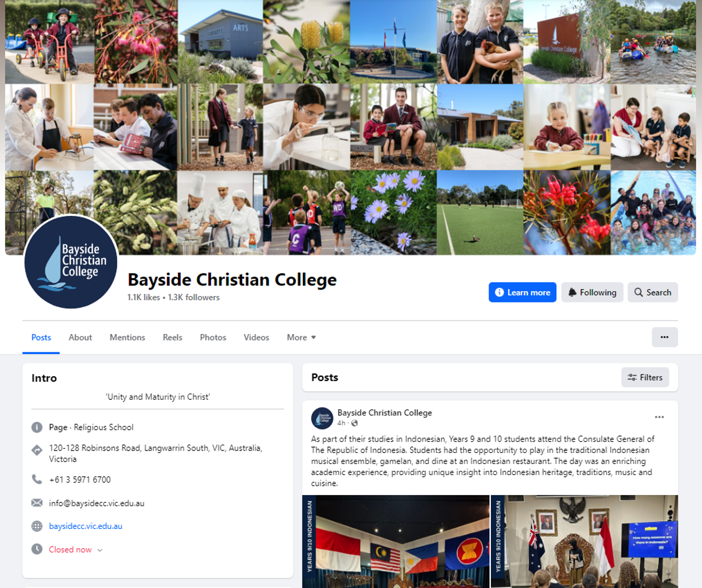Open the posts Filters button

pos(645,377)
